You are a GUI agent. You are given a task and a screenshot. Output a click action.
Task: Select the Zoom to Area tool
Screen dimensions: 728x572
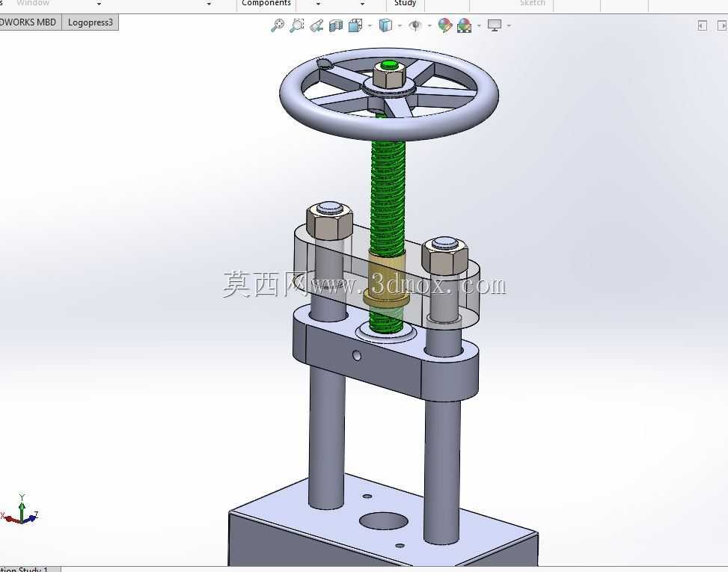[x=297, y=25]
